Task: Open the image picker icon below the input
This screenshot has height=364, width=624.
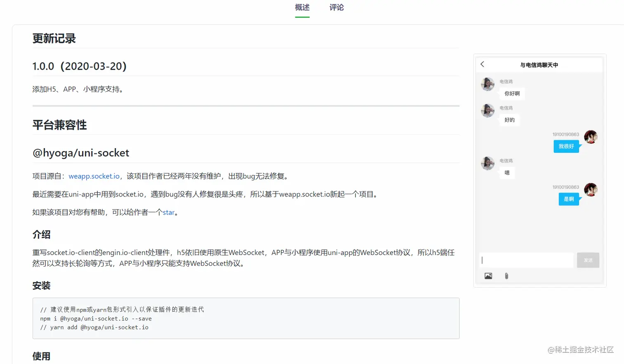Action: click(x=488, y=275)
